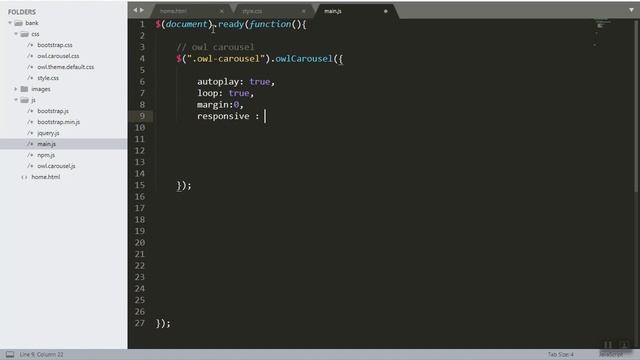Click the FOLDERS heading in the sidebar

coord(22,12)
